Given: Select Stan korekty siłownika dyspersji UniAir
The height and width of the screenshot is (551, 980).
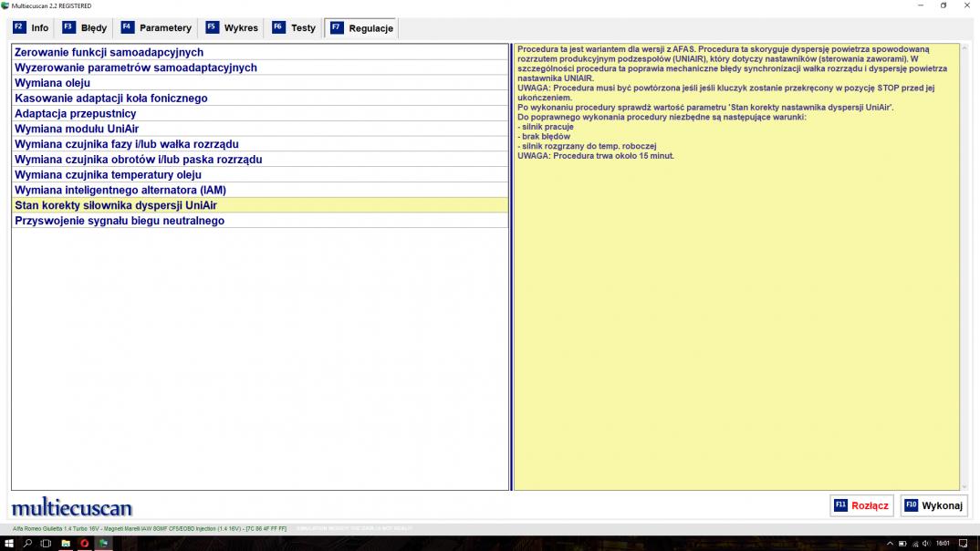Looking at the screenshot, I should (260, 205).
